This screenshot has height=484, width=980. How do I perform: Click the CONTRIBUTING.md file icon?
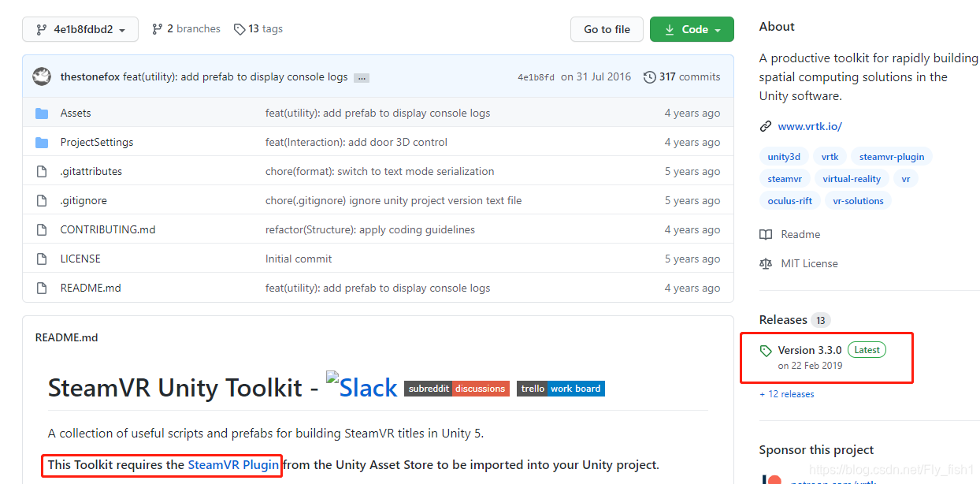pyautogui.click(x=42, y=230)
